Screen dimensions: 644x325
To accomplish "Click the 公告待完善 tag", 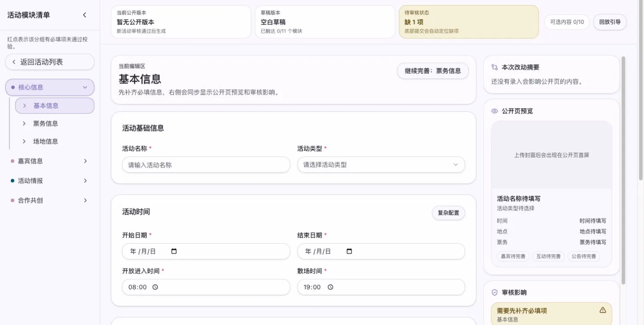I will [x=583, y=256].
